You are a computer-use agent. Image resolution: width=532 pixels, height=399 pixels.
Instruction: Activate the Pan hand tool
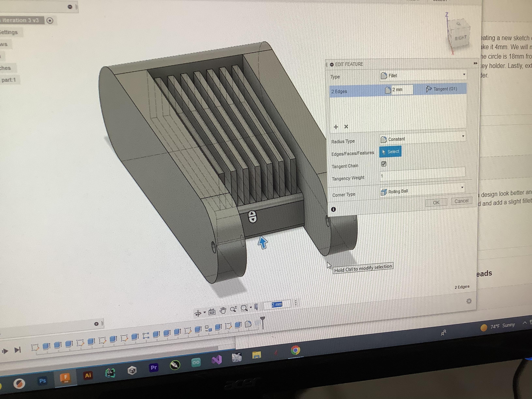point(223,310)
